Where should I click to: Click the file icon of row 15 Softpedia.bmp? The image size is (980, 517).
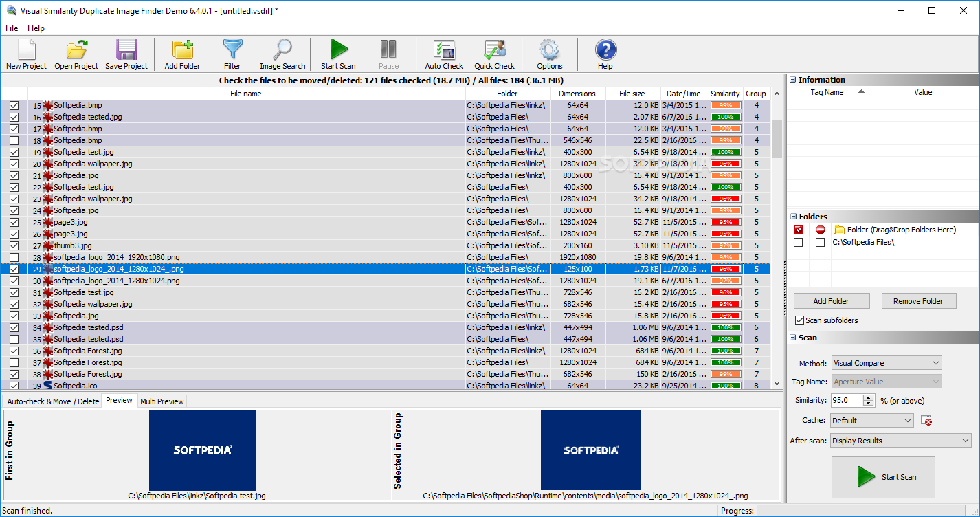click(x=47, y=106)
